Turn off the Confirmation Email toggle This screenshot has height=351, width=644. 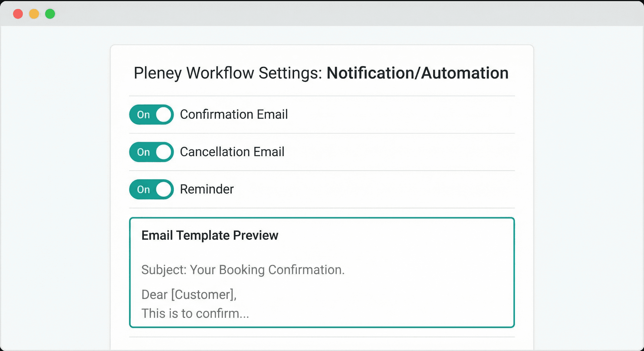tap(151, 115)
